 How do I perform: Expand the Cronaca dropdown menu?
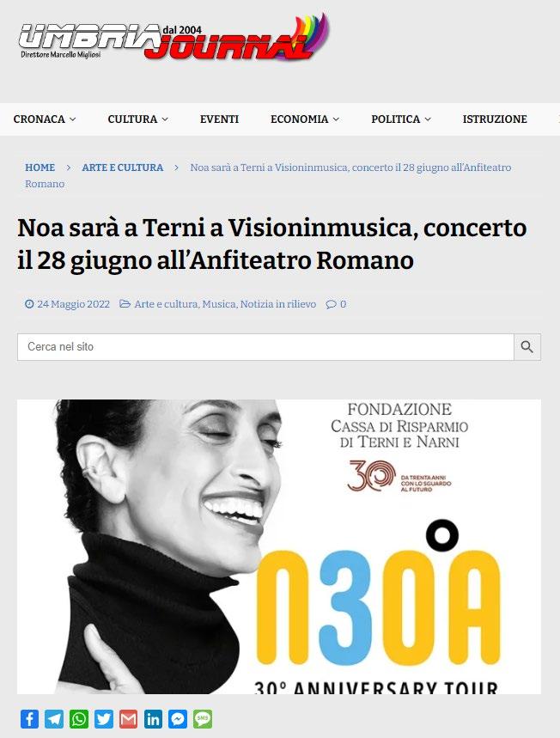tap(45, 119)
